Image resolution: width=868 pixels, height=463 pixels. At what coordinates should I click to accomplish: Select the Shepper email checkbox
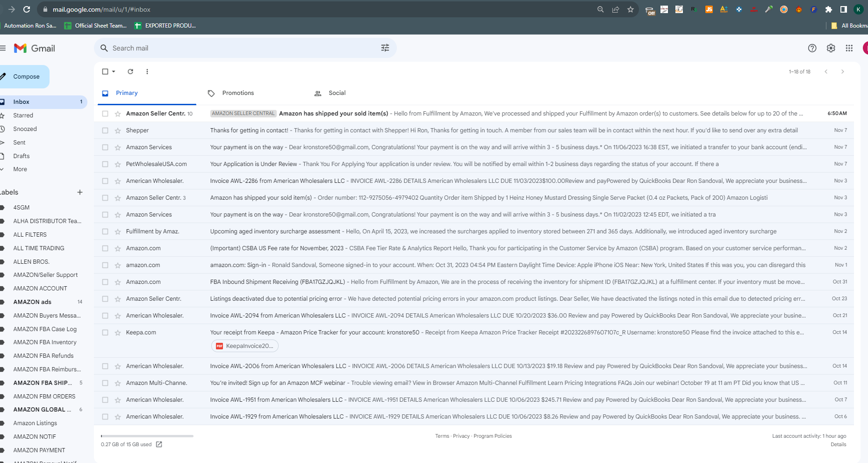click(x=105, y=130)
